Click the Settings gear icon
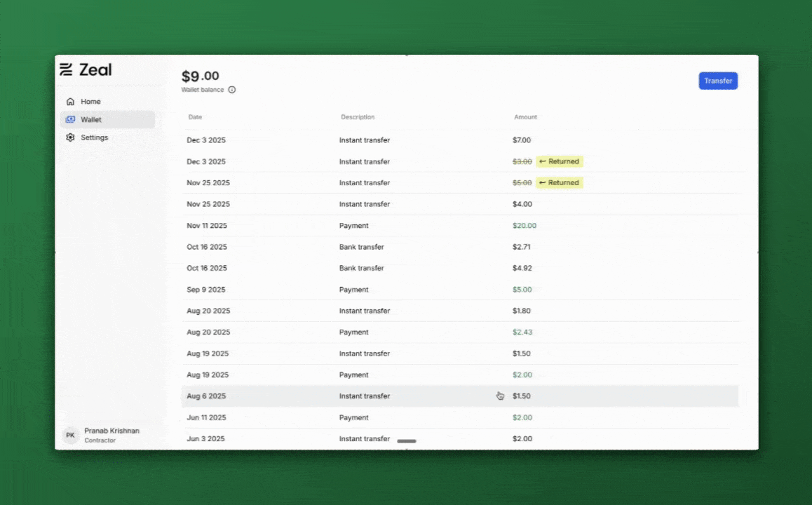Image resolution: width=812 pixels, height=505 pixels. (70, 137)
